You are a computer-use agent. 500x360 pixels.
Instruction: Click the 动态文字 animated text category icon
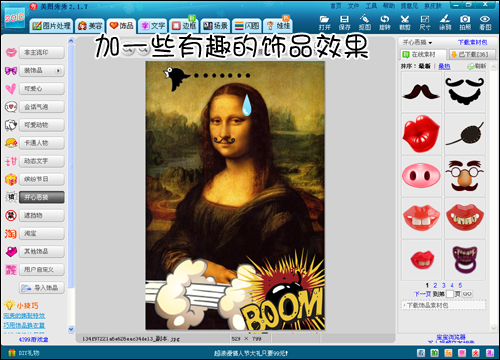tap(11, 161)
